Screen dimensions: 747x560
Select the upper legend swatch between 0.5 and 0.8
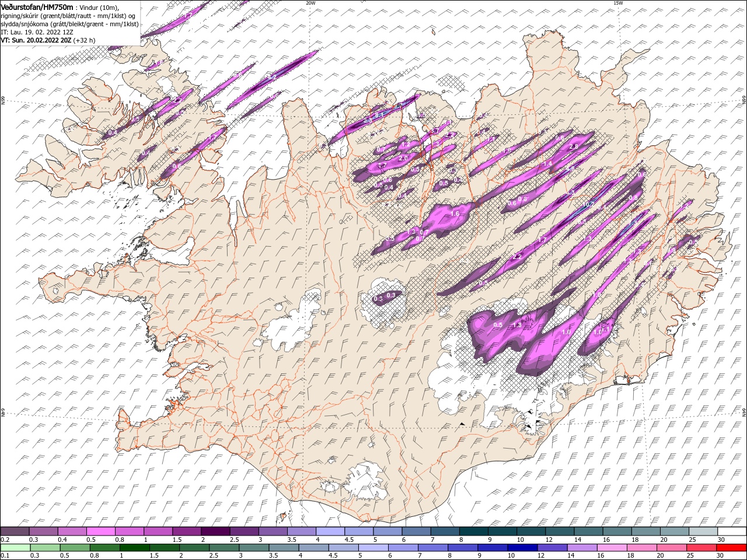point(101,531)
